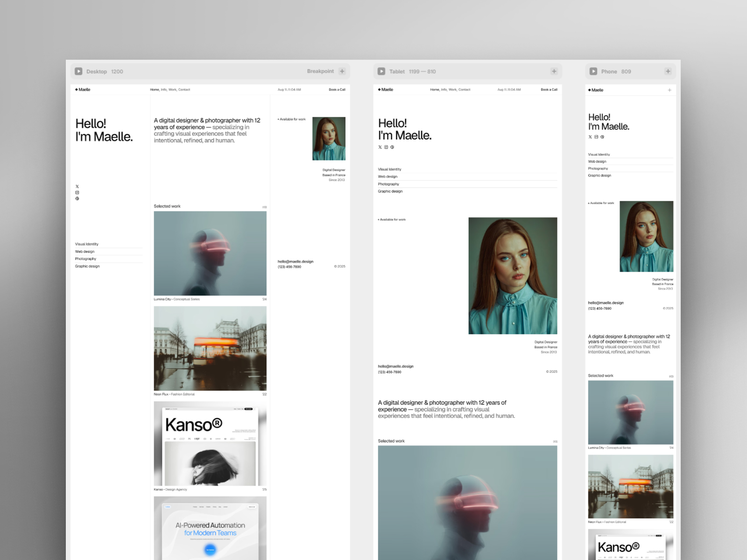Click the X social icon in Phone frame
Viewport: 747px width, 560px height.
coord(590,137)
